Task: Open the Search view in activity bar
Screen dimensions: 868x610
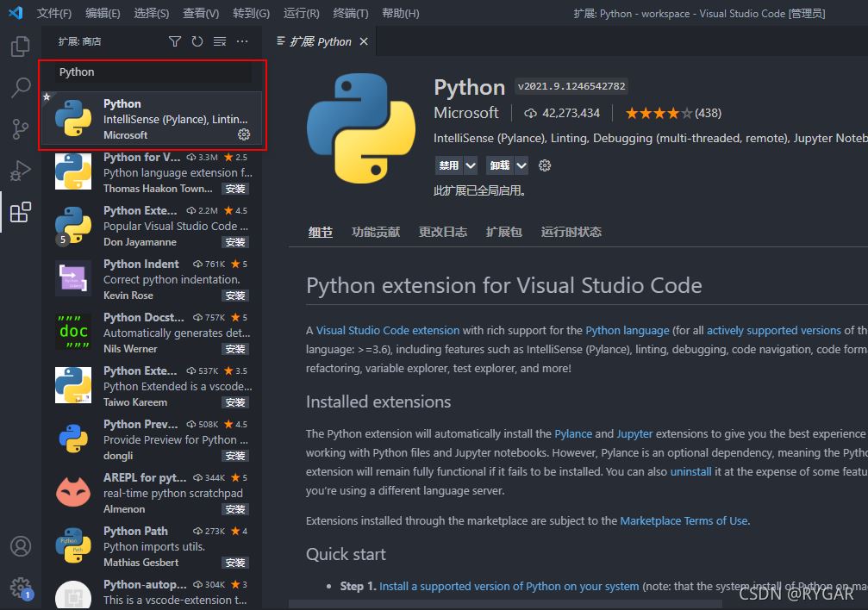Action: [20, 87]
